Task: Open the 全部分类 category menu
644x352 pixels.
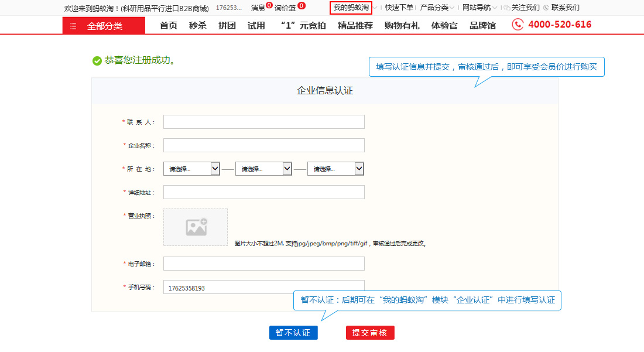Action: pos(104,25)
